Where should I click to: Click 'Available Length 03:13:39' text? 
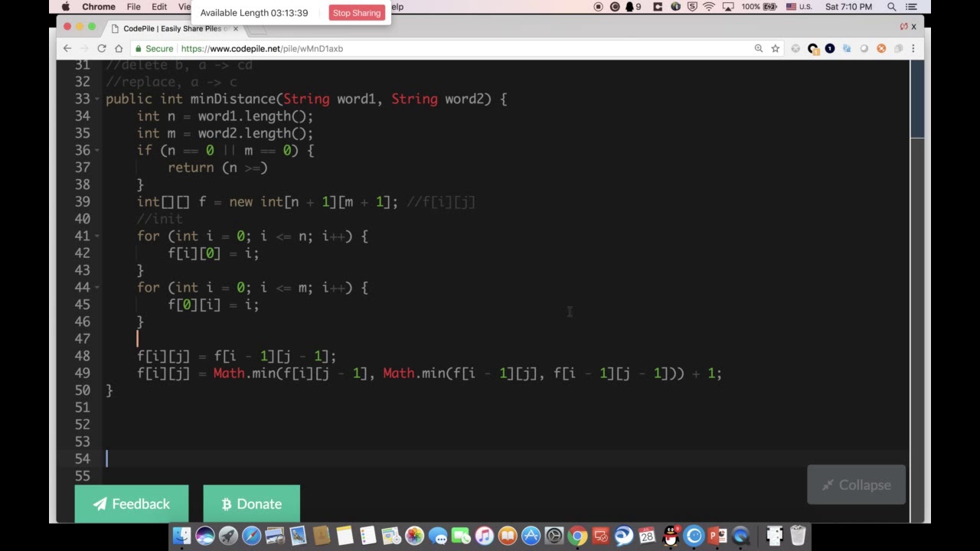(x=254, y=13)
